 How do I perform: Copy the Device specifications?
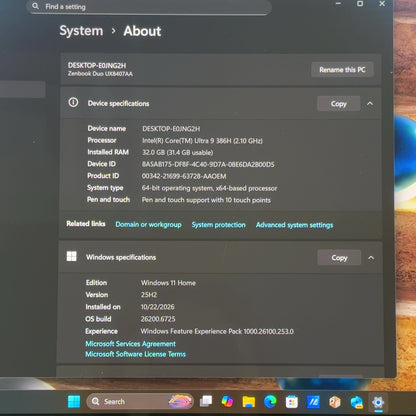[x=339, y=104]
